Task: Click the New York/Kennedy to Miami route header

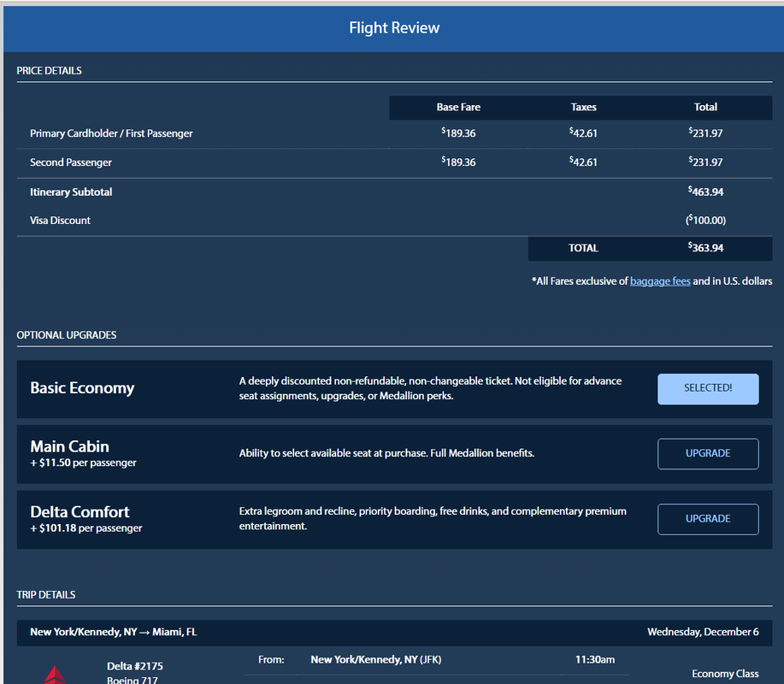Action: tap(114, 632)
